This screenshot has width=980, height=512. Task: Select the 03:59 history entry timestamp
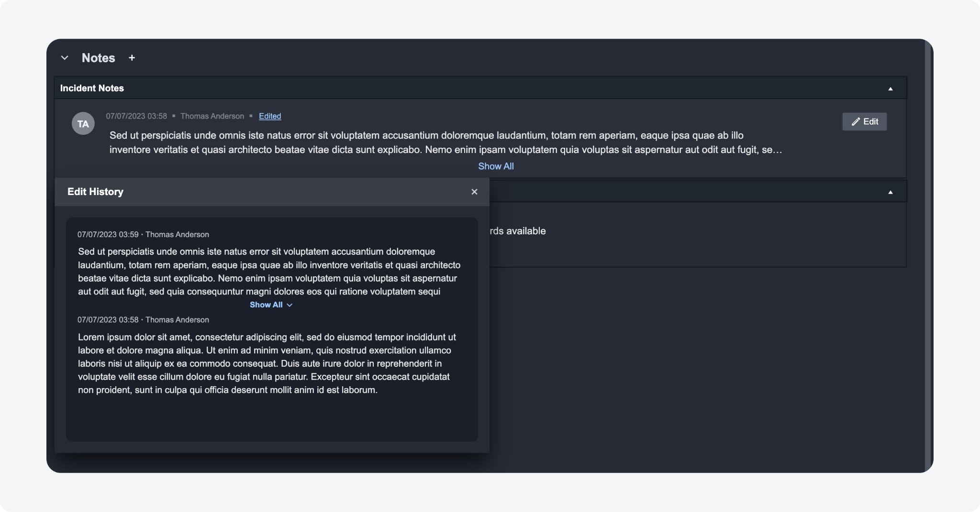(x=108, y=235)
